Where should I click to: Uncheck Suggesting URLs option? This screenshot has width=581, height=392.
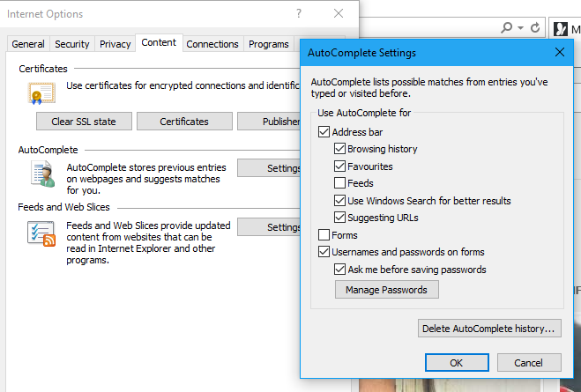click(339, 218)
